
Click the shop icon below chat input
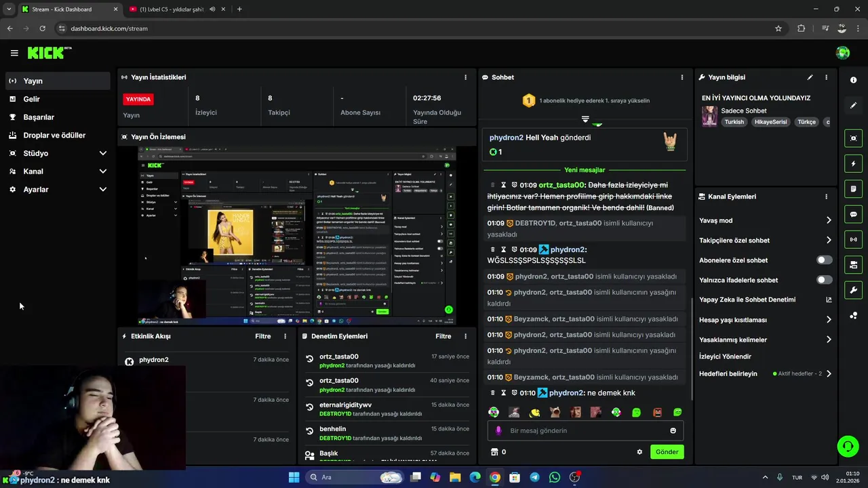[494, 452]
